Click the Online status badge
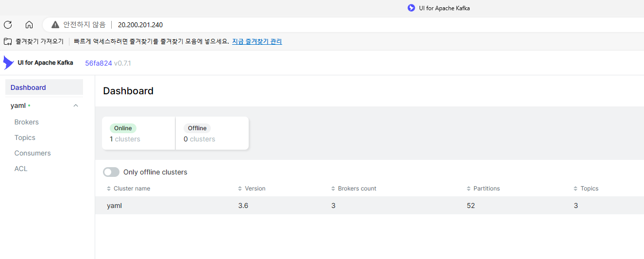 tap(123, 128)
